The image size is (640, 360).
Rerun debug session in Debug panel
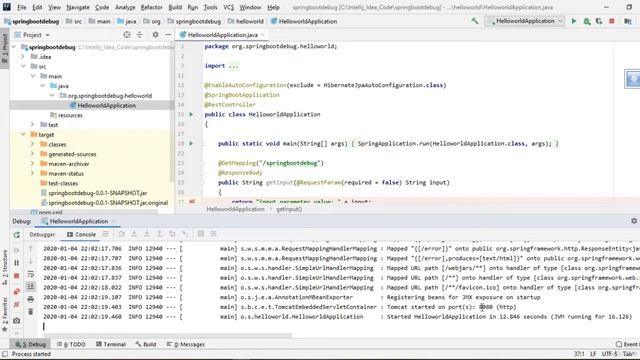tap(17, 235)
